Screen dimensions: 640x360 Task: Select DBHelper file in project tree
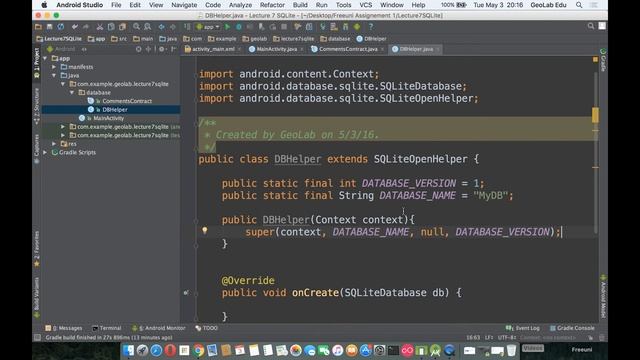115,110
